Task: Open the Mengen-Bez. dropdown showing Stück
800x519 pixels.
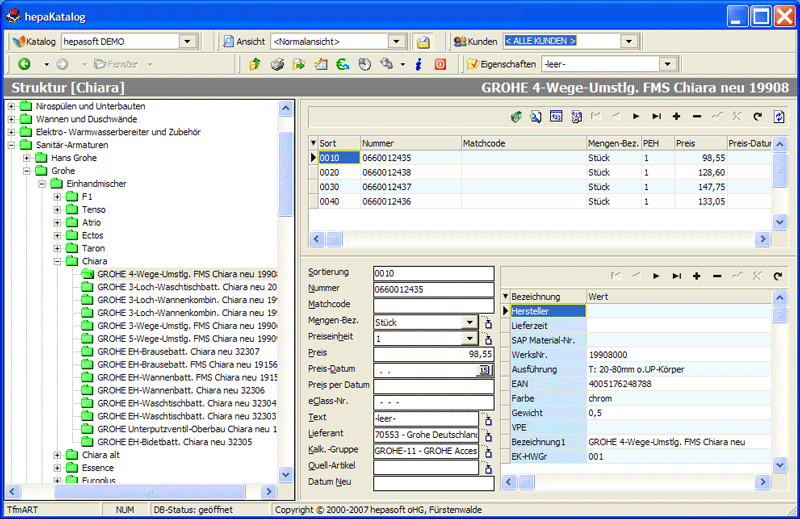Action: 469,322
